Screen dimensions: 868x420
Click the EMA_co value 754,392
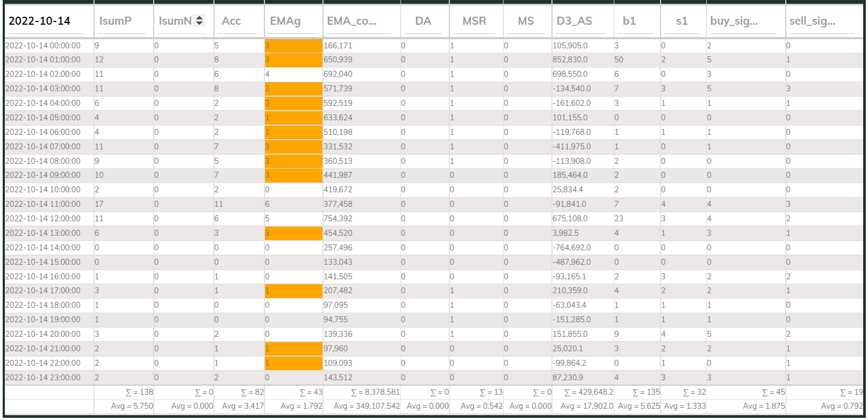coord(338,219)
